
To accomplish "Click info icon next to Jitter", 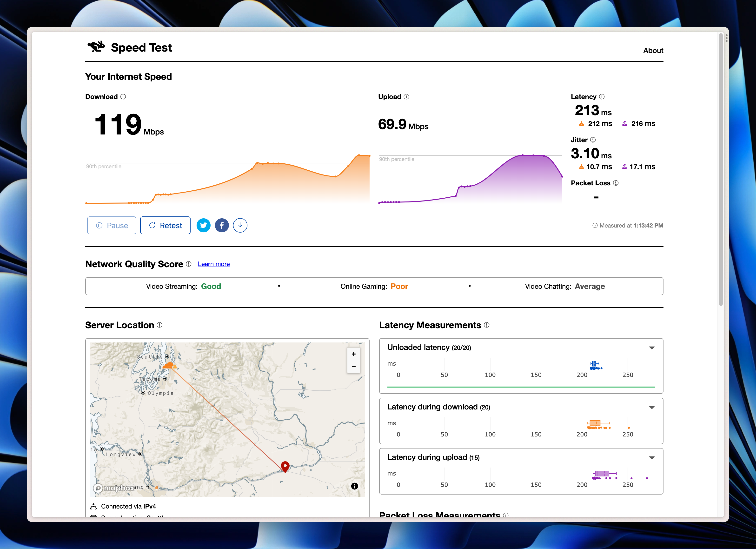I will (593, 140).
